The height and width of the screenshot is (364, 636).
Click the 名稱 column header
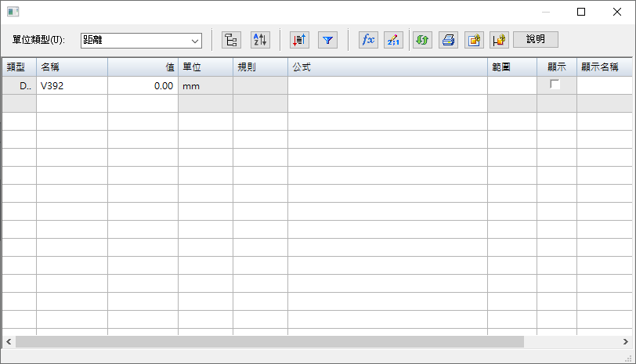click(x=71, y=67)
